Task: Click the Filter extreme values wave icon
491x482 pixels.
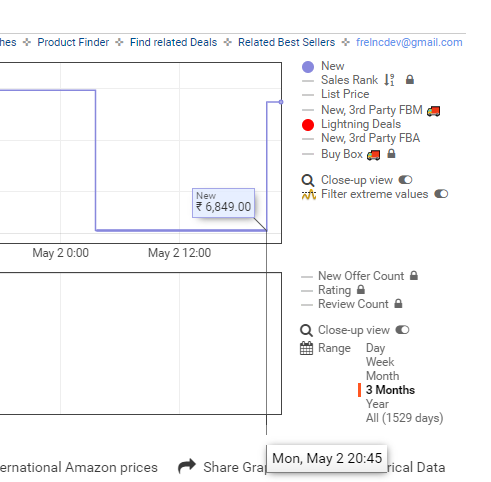Action: [x=308, y=195]
